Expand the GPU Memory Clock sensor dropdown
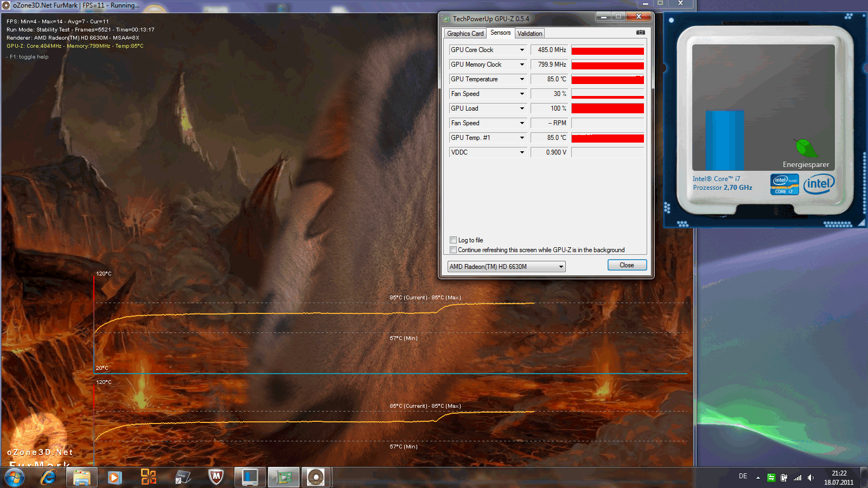 pos(522,65)
